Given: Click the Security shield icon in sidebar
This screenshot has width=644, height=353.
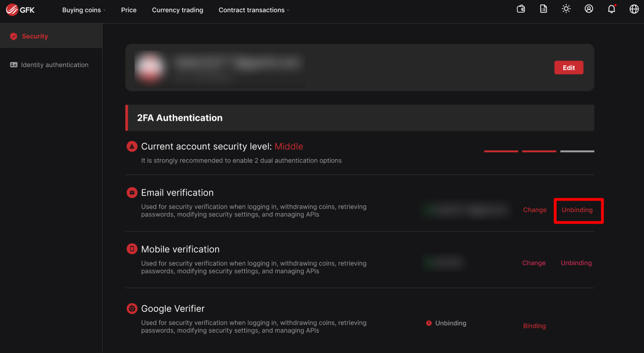Looking at the screenshot, I should click(x=14, y=36).
